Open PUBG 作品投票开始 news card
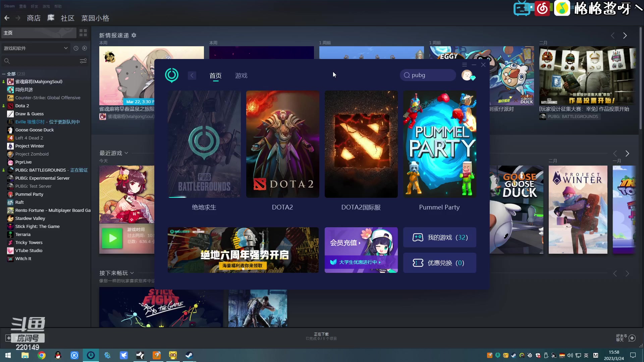 point(587,75)
